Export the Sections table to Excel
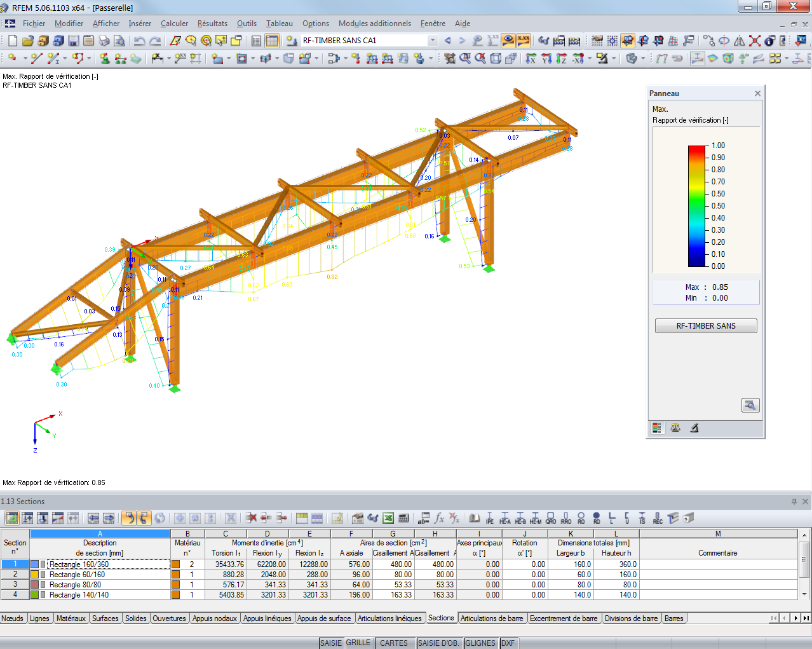This screenshot has height=649, width=812. 388,517
